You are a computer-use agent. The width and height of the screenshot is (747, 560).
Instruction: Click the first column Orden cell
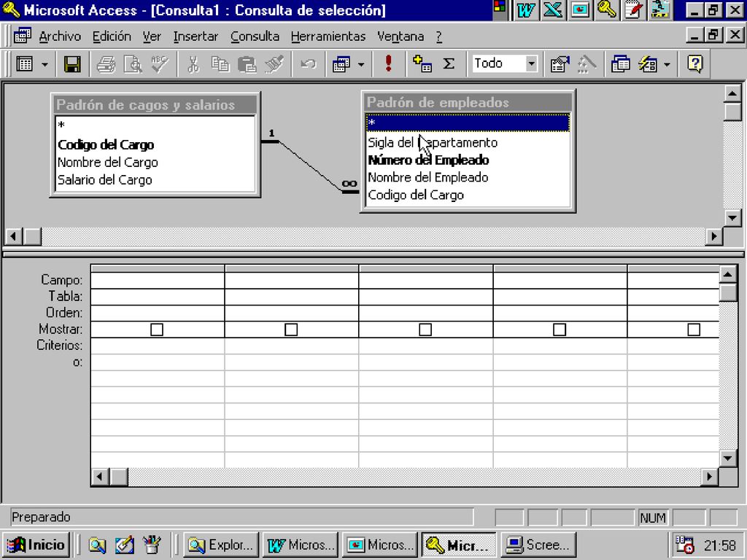158,313
